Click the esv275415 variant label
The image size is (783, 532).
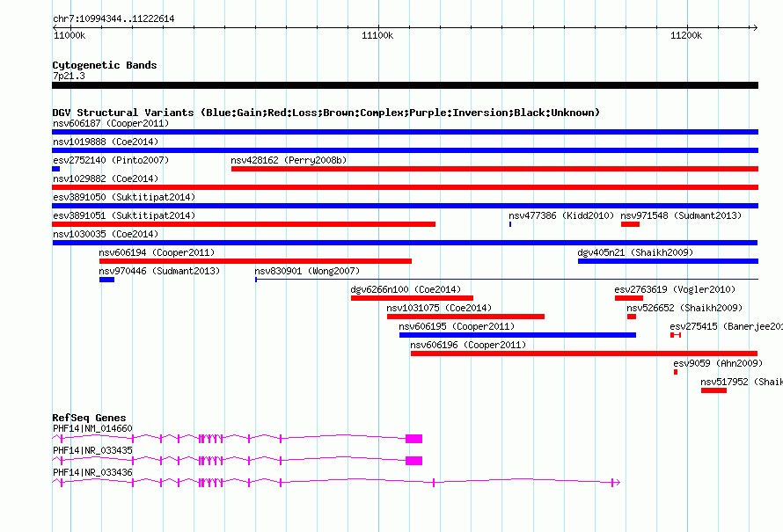[x=726, y=326]
